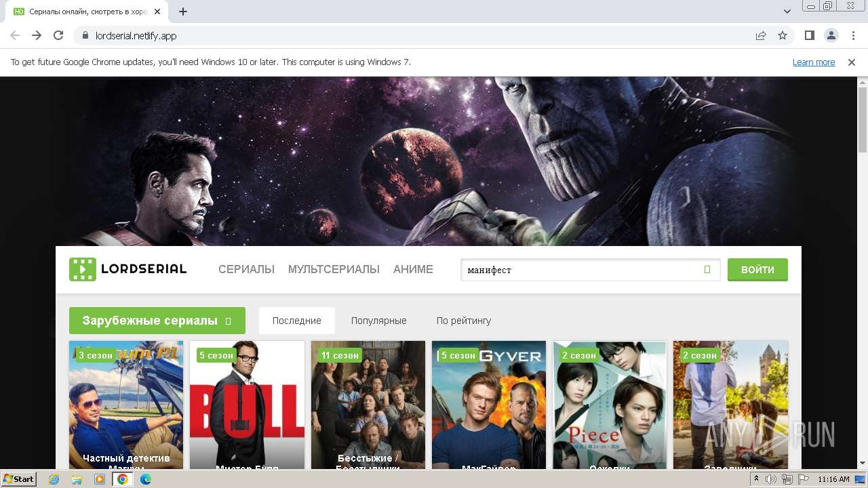The width and height of the screenshot is (868, 488).
Task: Dismiss the Chrome update notification bar
Action: 852,62
